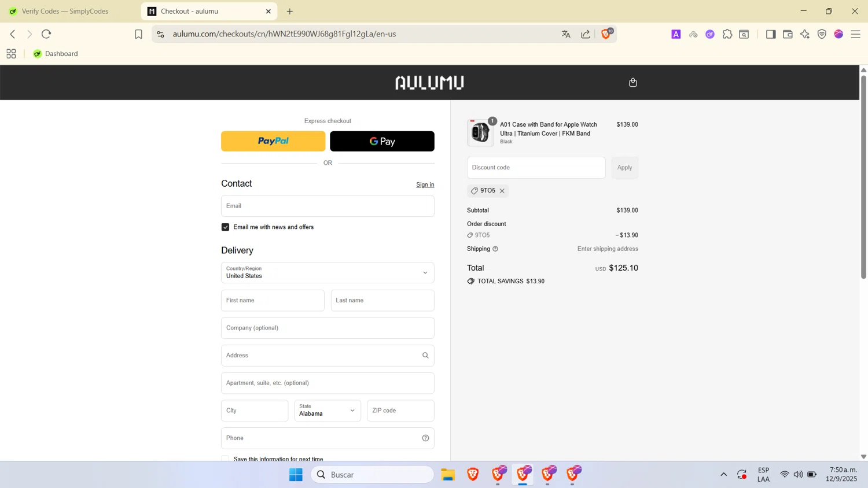Click the ZIP code field
Screen dimensions: 868x488
click(400, 411)
